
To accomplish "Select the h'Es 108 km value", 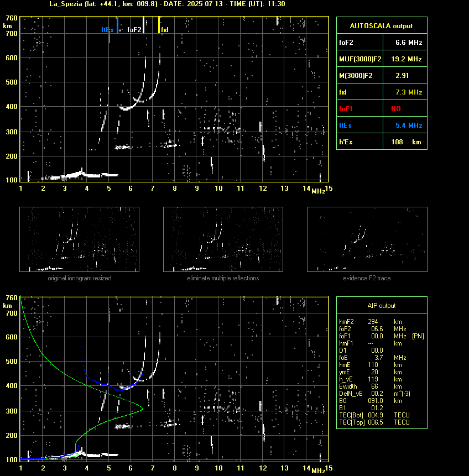I will tap(406, 142).
